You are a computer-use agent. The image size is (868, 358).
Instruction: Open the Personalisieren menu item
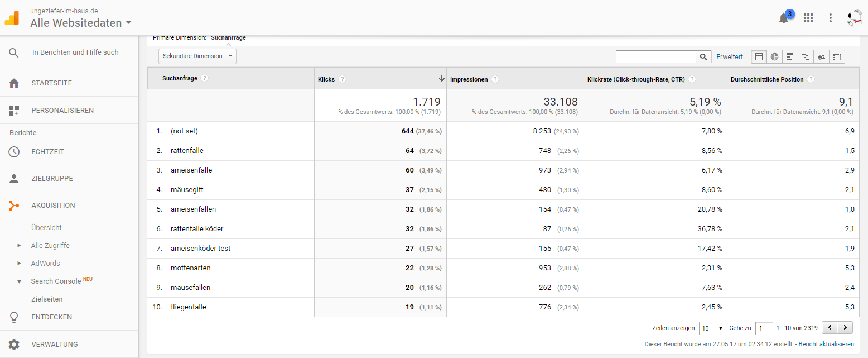click(x=62, y=111)
